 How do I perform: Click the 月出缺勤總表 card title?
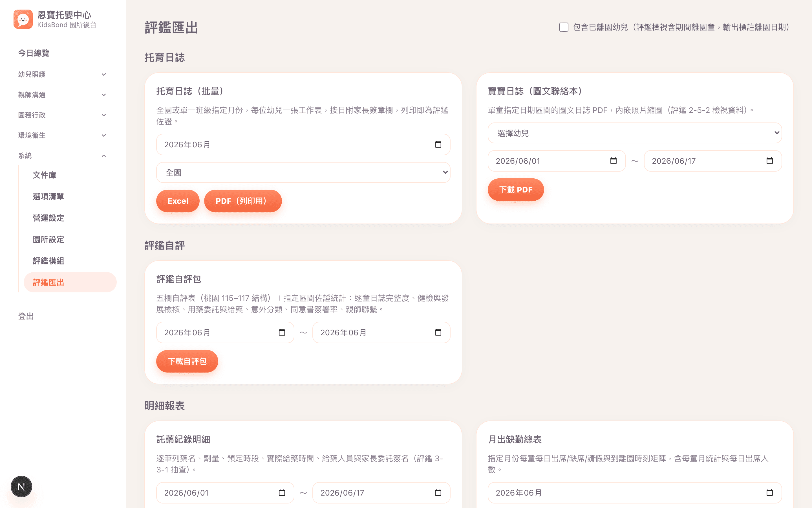pyautogui.click(x=515, y=439)
